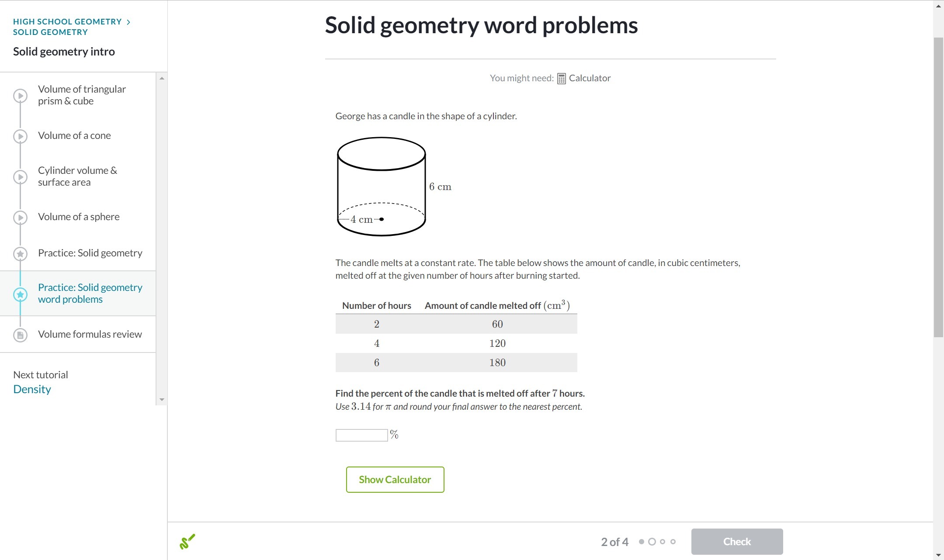This screenshot has height=560, width=944.
Task: Click the play icon beside Volume of a sphere
Action: (20, 218)
